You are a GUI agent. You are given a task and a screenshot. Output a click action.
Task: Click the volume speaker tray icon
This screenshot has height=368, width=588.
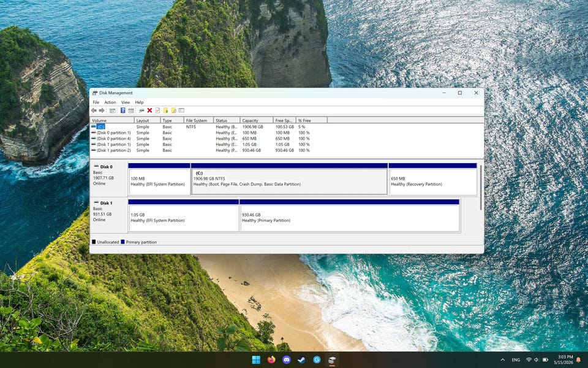click(537, 360)
